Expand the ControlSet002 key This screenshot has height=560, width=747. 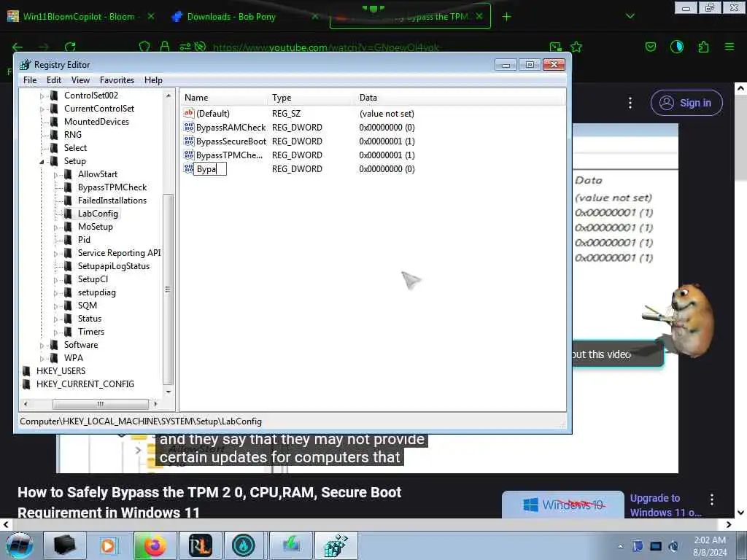tap(42, 96)
